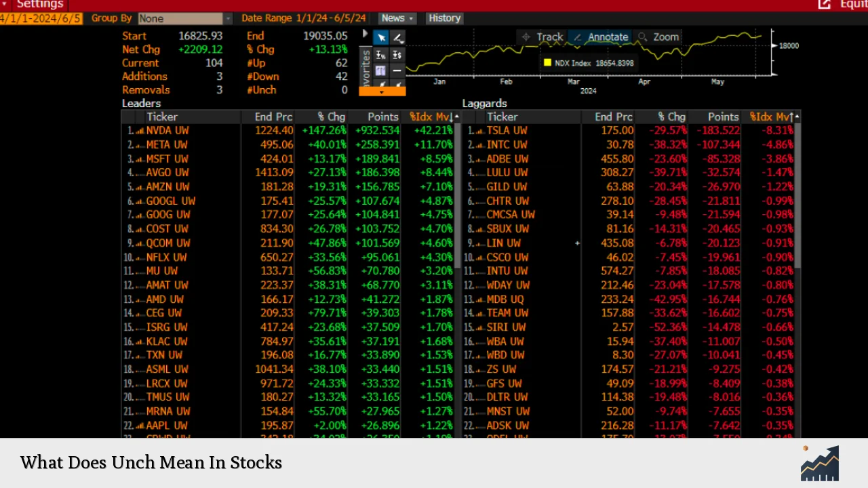Choose the dollar change measure tool
The width and height of the screenshot is (868, 488).
coord(397,54)
